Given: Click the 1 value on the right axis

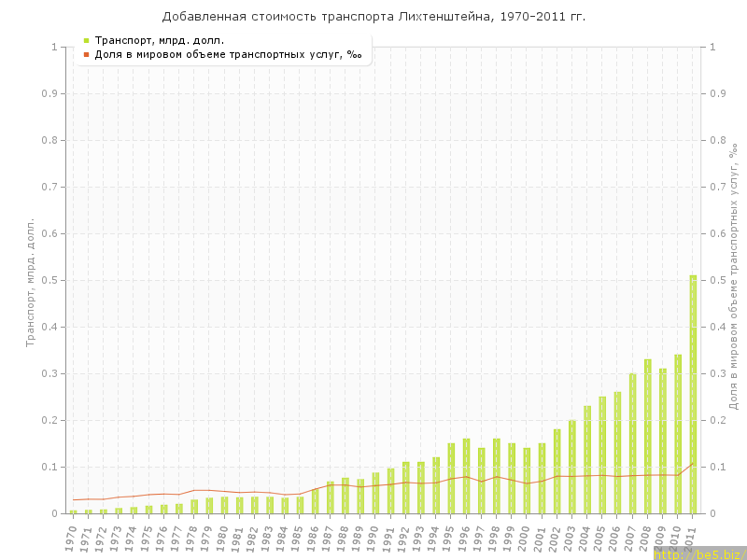Looking at the screenshot, I should click(714, 47).
